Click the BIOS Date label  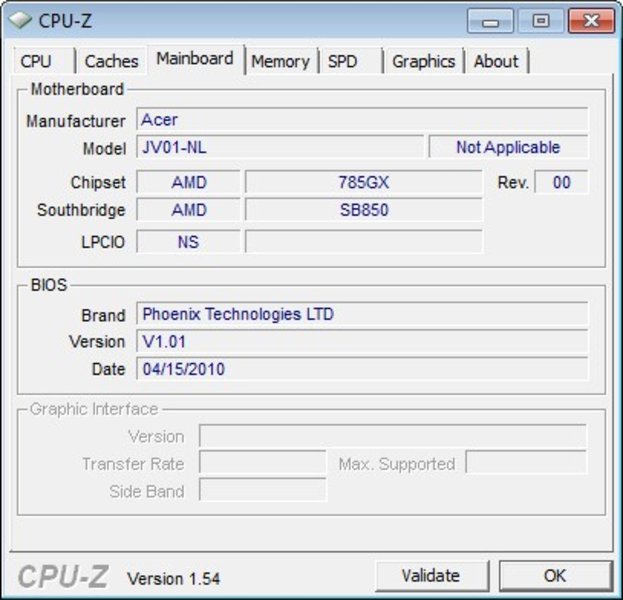tap(108, 369)
